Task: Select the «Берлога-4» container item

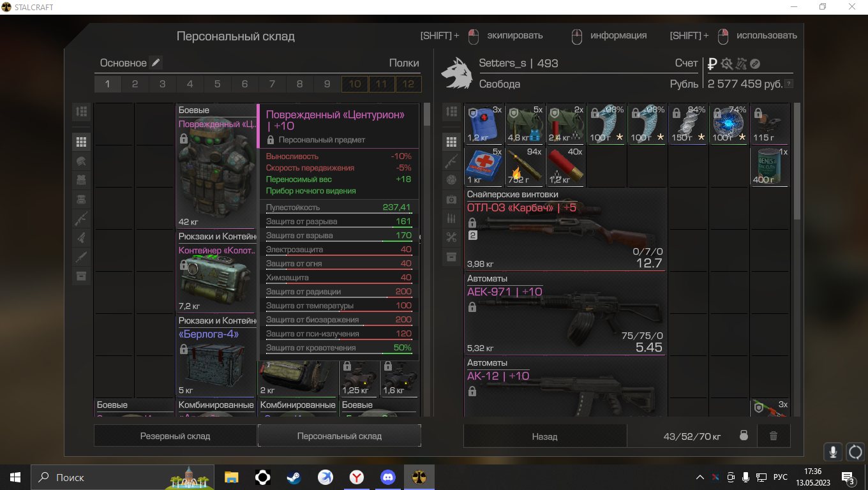Action: (216, 355)
